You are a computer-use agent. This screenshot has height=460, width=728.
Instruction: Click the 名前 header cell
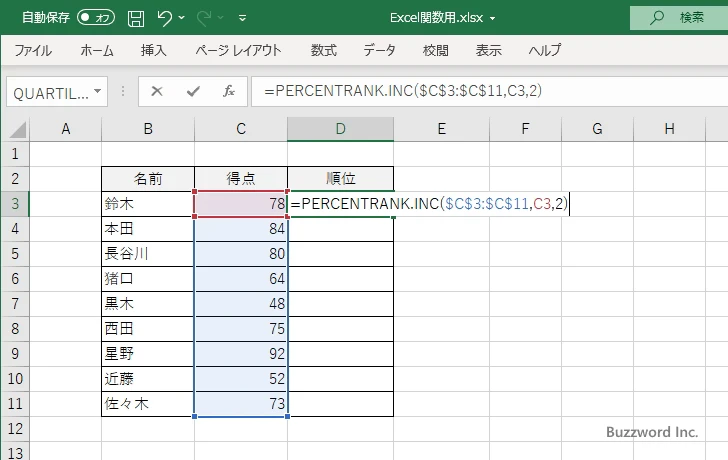point(148,179)
